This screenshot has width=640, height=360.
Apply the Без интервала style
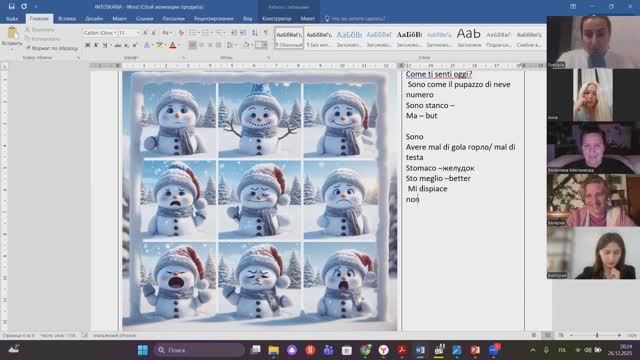click(319, 39)
